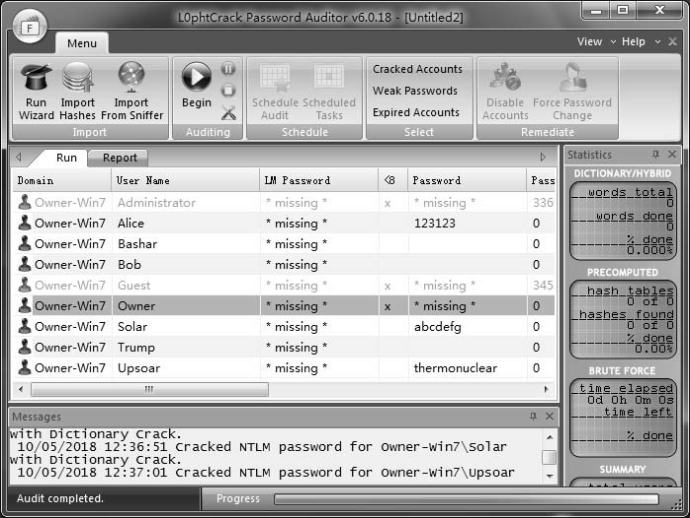The image size is (690, 518).
Task: Stop the audit with the stop icon
Action: coord(228,91)
